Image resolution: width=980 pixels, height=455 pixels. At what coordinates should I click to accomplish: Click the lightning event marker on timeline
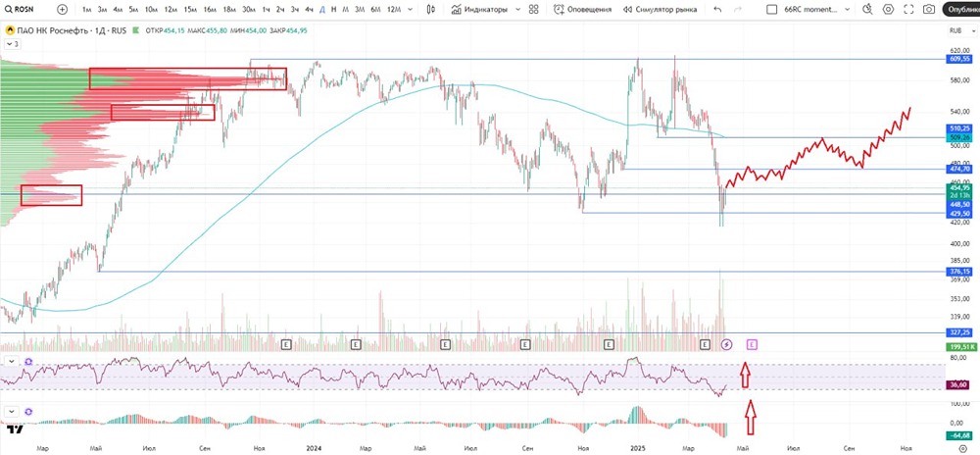pos(727,344)
